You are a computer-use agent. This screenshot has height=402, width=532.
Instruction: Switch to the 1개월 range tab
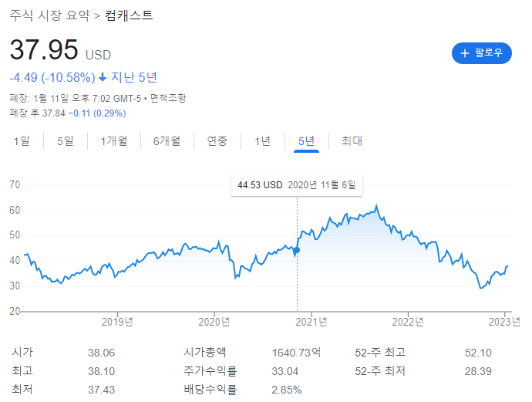point(114,141)
